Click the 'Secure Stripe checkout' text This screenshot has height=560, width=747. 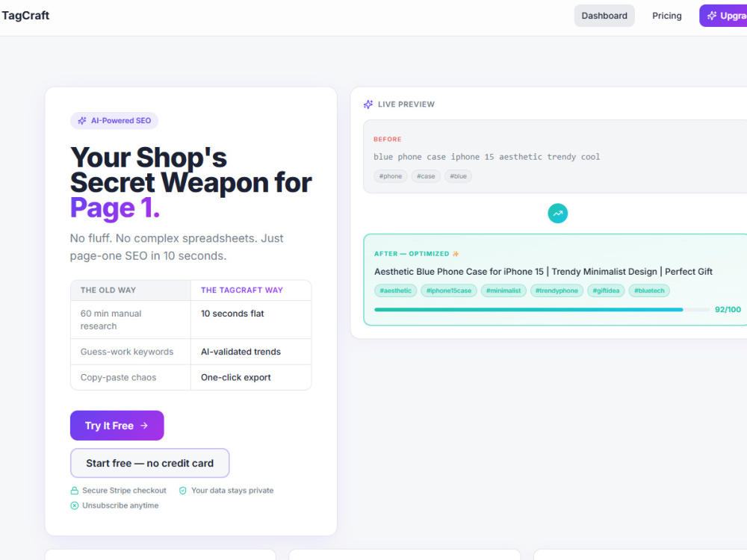coord(124,491)
